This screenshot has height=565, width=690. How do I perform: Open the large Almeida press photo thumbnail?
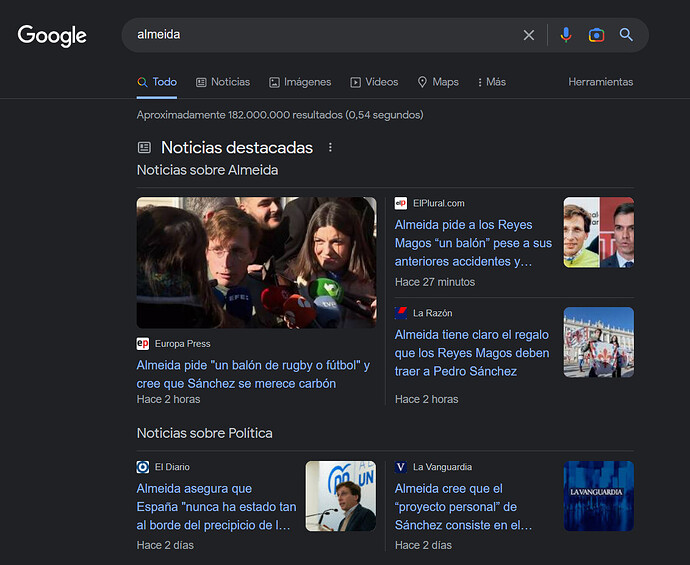pos(257,263)
